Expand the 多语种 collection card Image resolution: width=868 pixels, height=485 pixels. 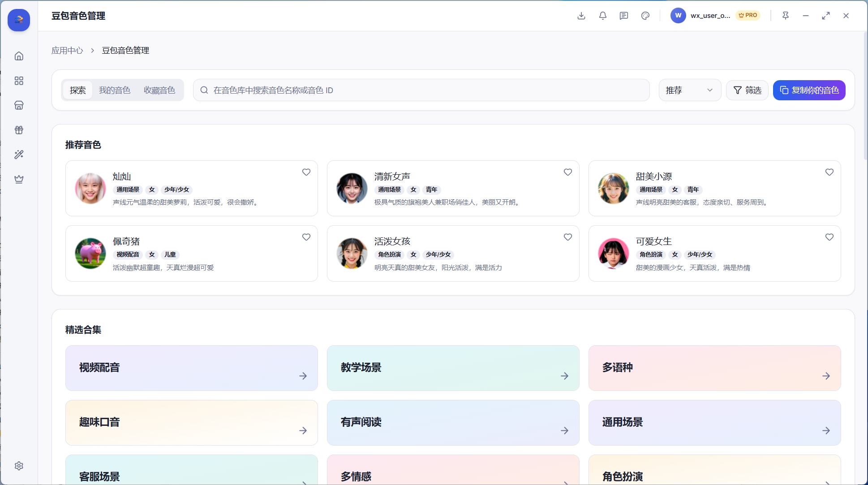point(714,368)
